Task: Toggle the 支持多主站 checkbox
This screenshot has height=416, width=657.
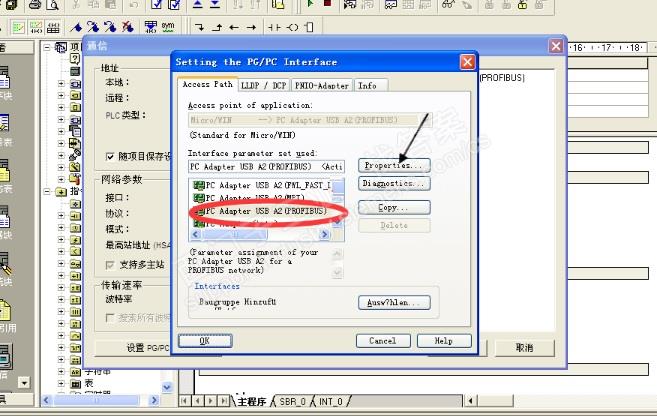Action: pos(110,265)
